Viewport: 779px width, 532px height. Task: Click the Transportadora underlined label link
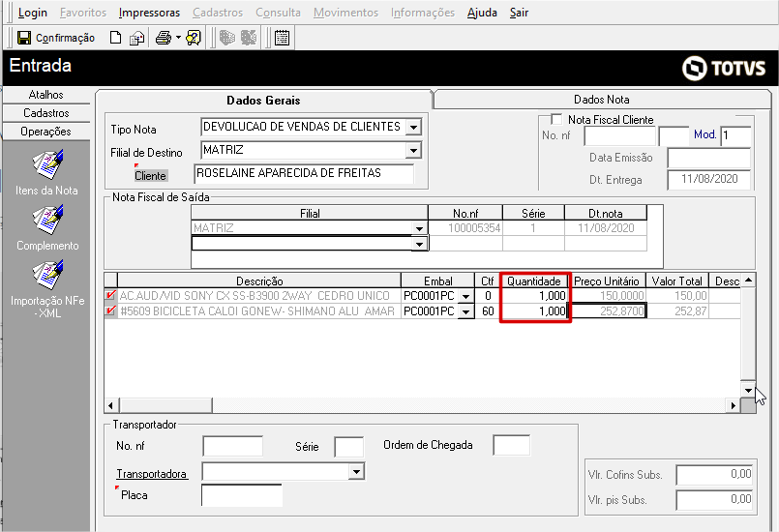tap(152, 474)
